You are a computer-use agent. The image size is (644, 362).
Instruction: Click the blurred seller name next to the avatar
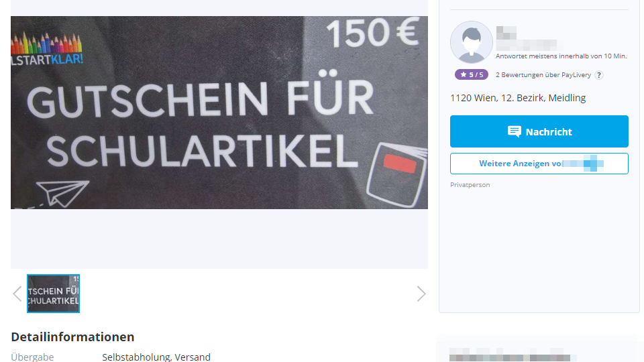528,39
